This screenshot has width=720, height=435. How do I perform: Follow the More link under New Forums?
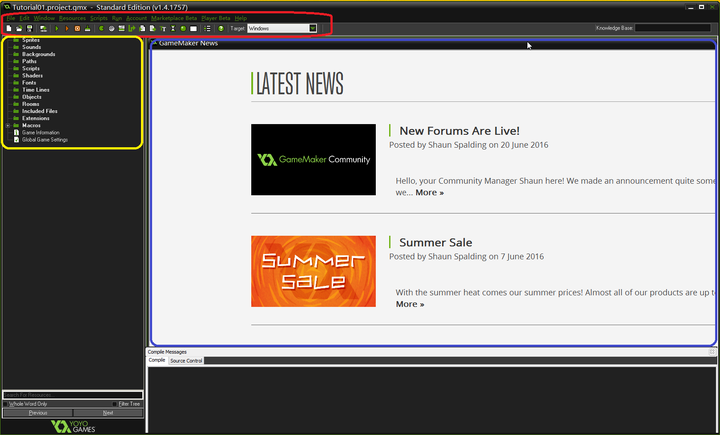[429, 193]
